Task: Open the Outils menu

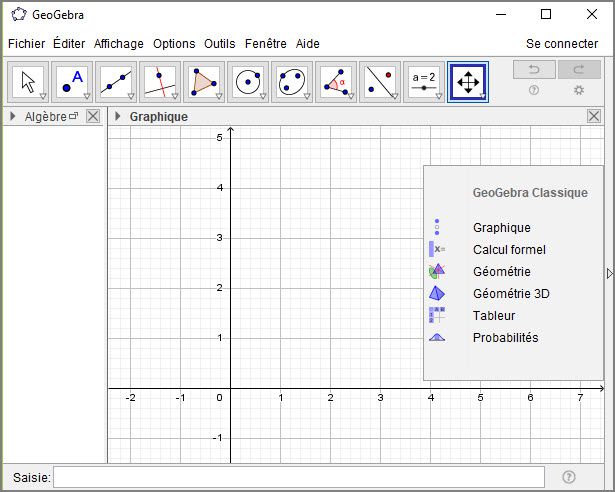Action: (220, 44)
